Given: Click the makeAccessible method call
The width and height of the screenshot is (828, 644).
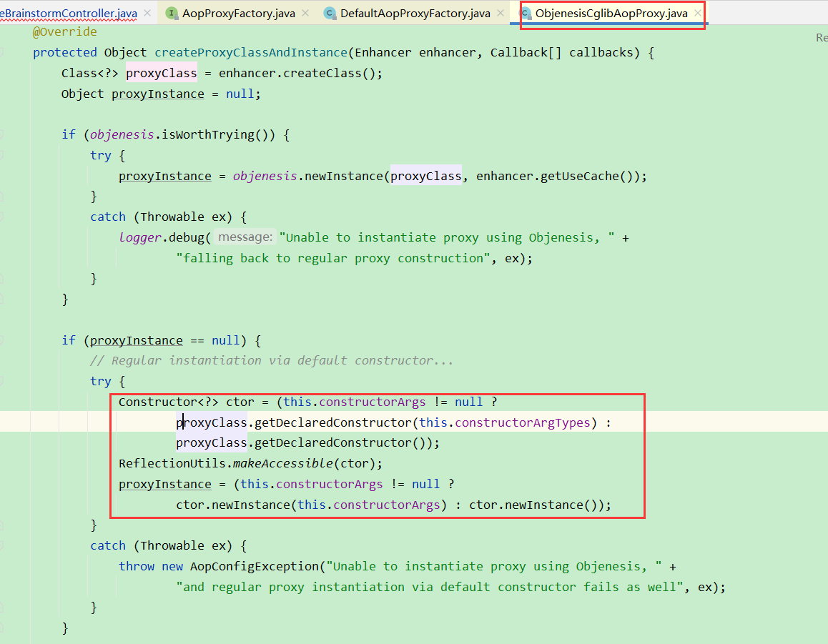Looking at the screenshot, I should pyautogui.click(x=283, y=463).
